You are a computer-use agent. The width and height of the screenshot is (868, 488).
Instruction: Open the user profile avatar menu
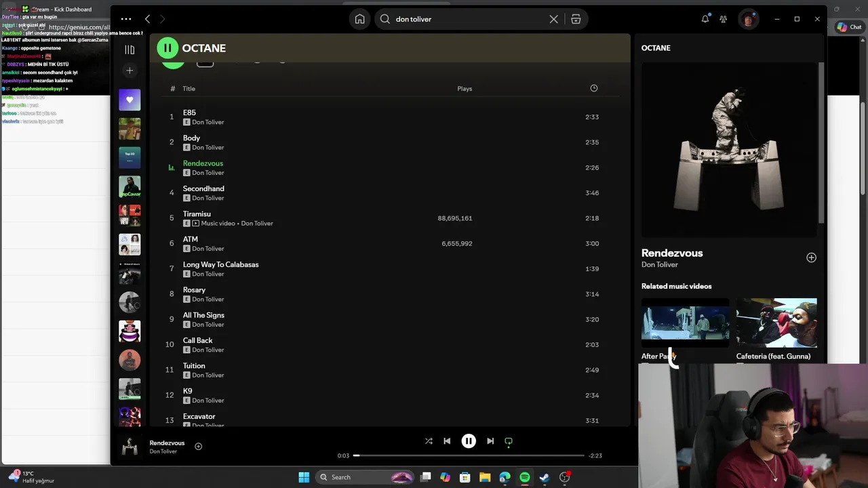748,19
